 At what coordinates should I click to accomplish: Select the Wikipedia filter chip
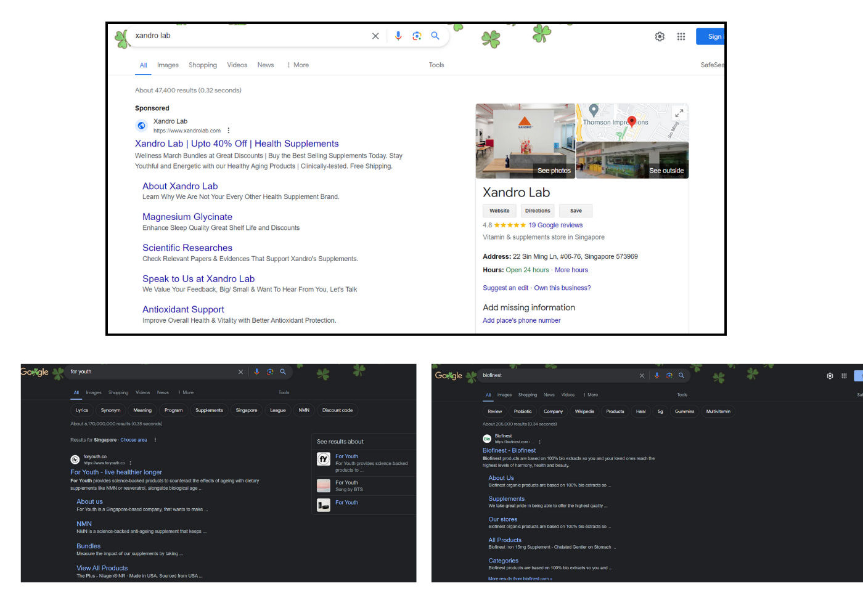584,411
